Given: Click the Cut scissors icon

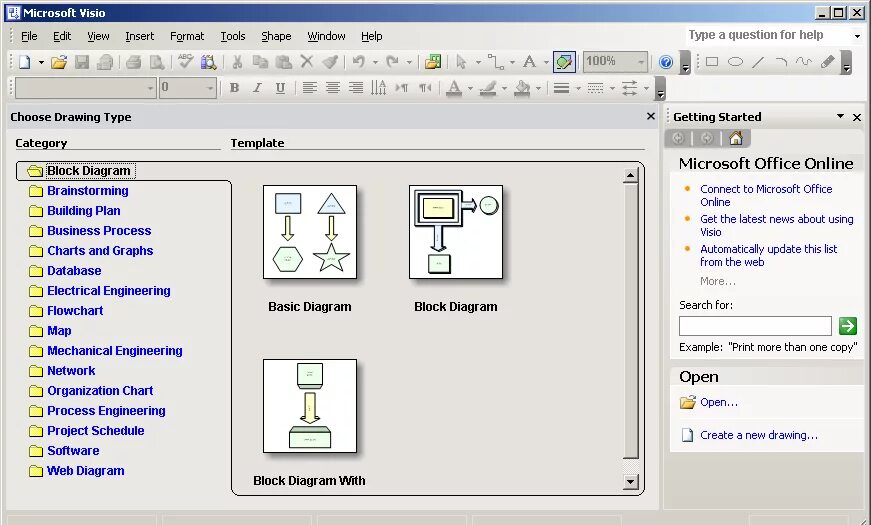Looking at the screenshot, I should pos(237,62).
